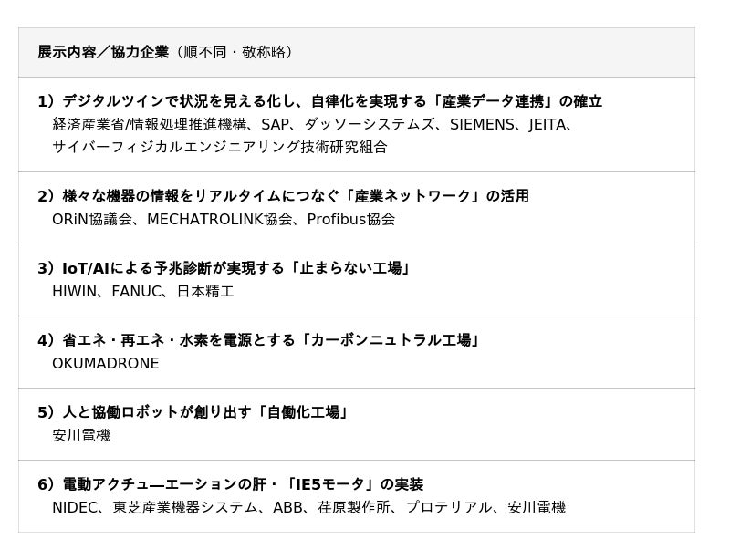Click ORiN協議会 in the second row
Image resolution: width=730 pixels, height=560 pixels.
click(93, 219)
